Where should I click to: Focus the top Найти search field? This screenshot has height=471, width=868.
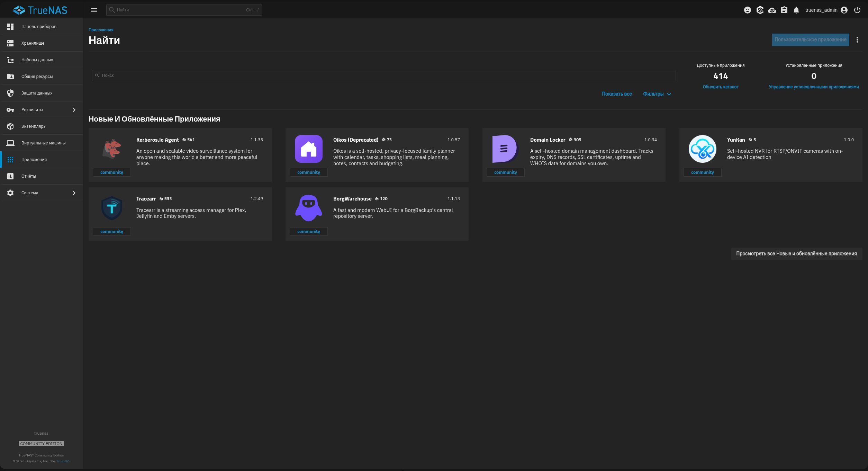184,10
